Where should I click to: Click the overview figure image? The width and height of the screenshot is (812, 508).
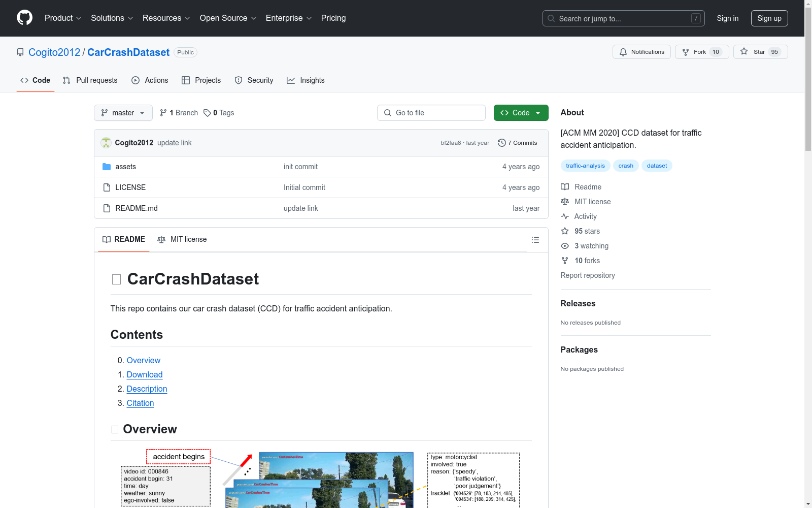321,479
